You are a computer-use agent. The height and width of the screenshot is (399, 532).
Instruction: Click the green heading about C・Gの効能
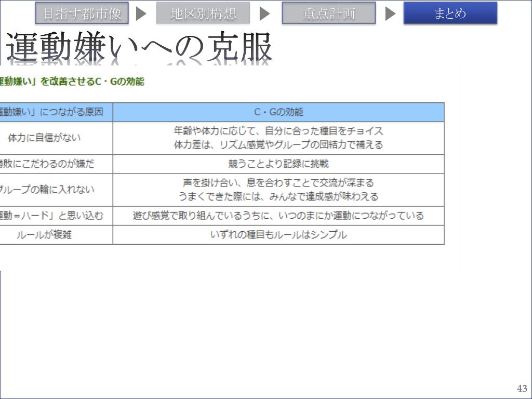click(x=72, y=82)
